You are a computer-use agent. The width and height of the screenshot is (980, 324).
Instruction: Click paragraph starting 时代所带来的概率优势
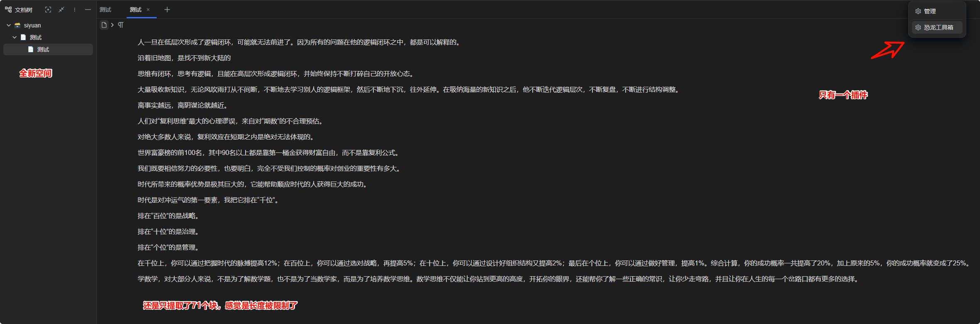click(254, 184)
